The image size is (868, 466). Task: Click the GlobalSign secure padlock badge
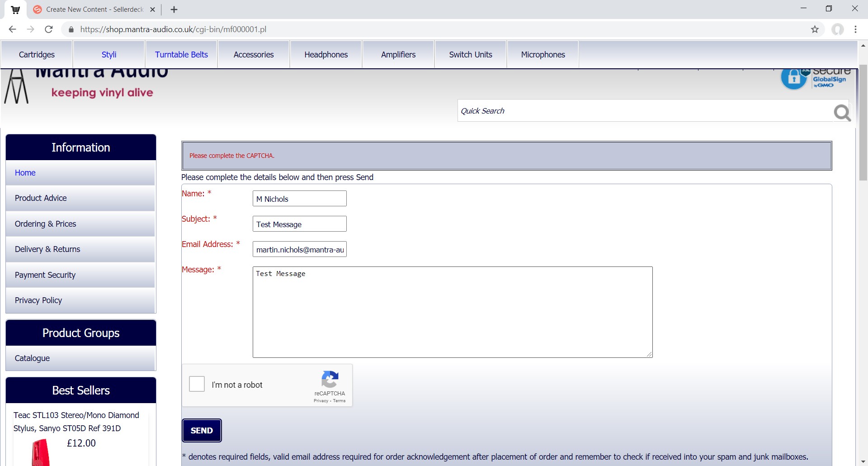[794, 79]
